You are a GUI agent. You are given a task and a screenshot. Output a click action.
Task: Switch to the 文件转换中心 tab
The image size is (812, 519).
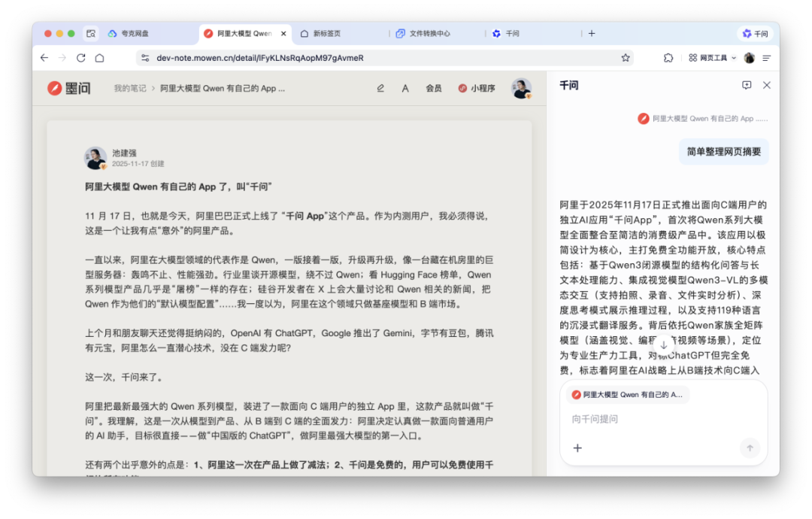(x=423, y=34)
